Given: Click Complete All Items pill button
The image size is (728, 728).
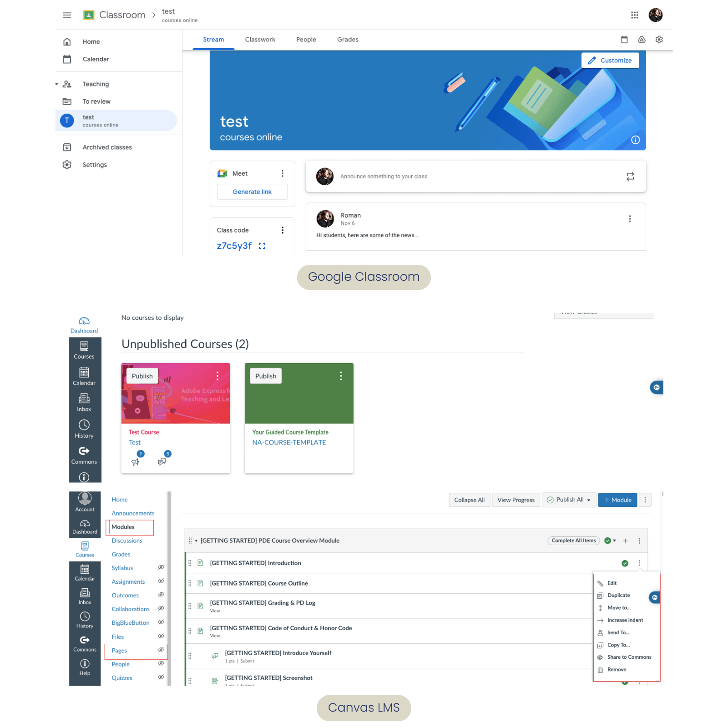Looking at the screenshot, I should [574, 541].
